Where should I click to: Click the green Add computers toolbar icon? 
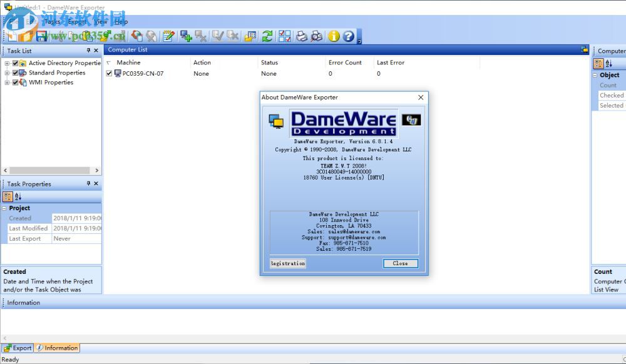(186, 36)
